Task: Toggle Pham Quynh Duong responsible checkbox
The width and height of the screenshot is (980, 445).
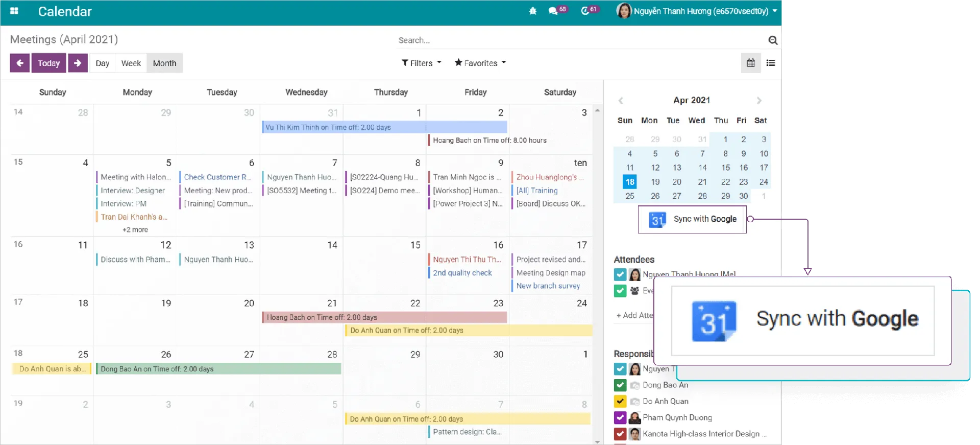Action: [x=620, y=417]
